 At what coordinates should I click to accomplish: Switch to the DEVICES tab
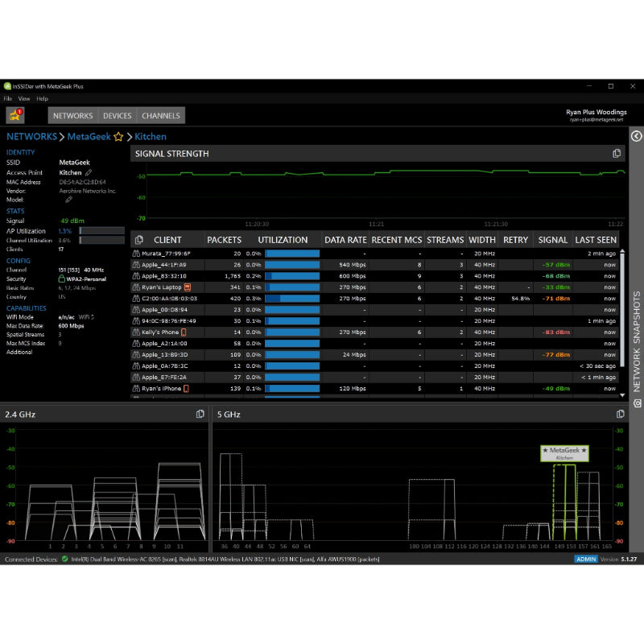[117, 115]
